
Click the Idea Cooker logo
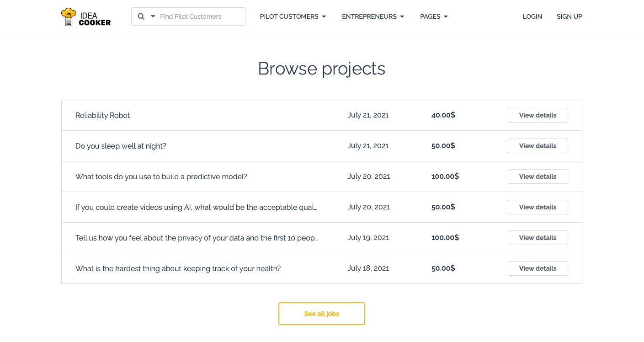click(86, 17)
